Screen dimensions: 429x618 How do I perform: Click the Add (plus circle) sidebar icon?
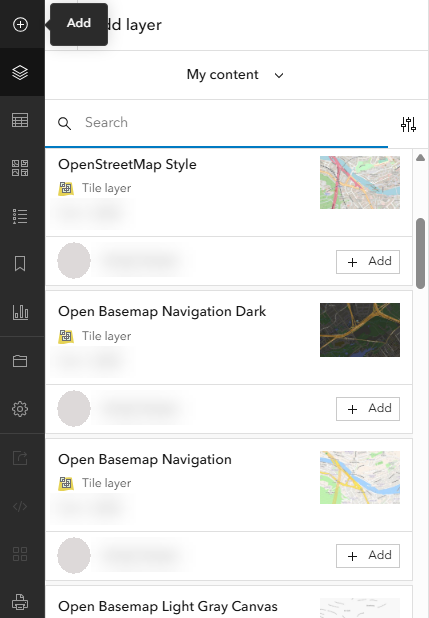point(20,24)
